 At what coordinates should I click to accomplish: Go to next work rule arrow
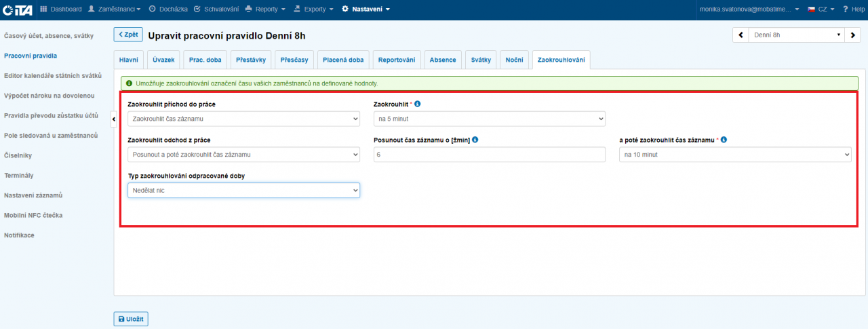[854, 35]
